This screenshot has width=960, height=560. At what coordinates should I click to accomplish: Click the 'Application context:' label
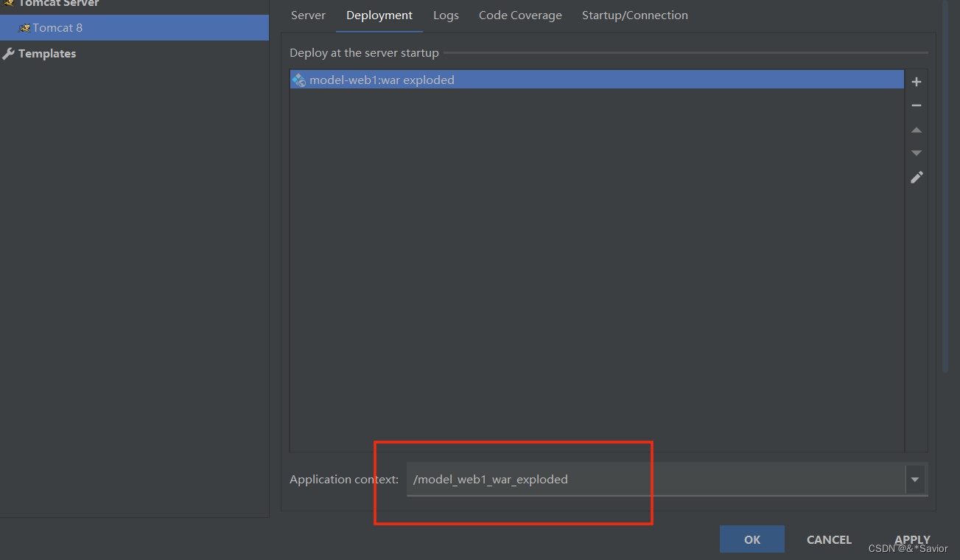click(x=344, y=480)
